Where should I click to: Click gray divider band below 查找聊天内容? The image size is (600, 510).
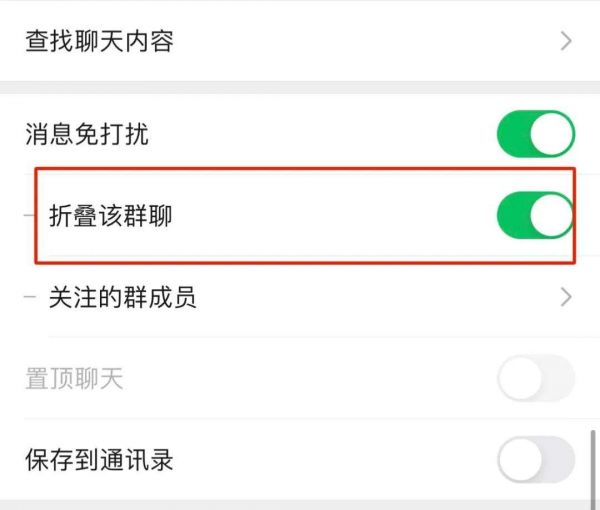300,88
